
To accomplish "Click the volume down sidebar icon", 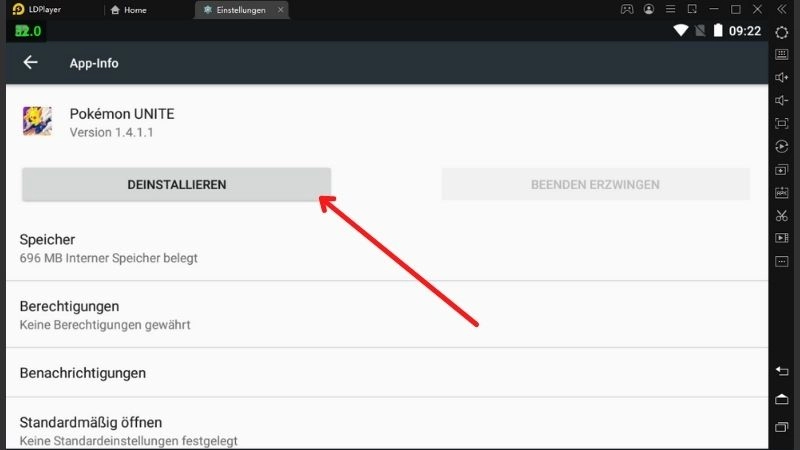I will pos(782,101).
